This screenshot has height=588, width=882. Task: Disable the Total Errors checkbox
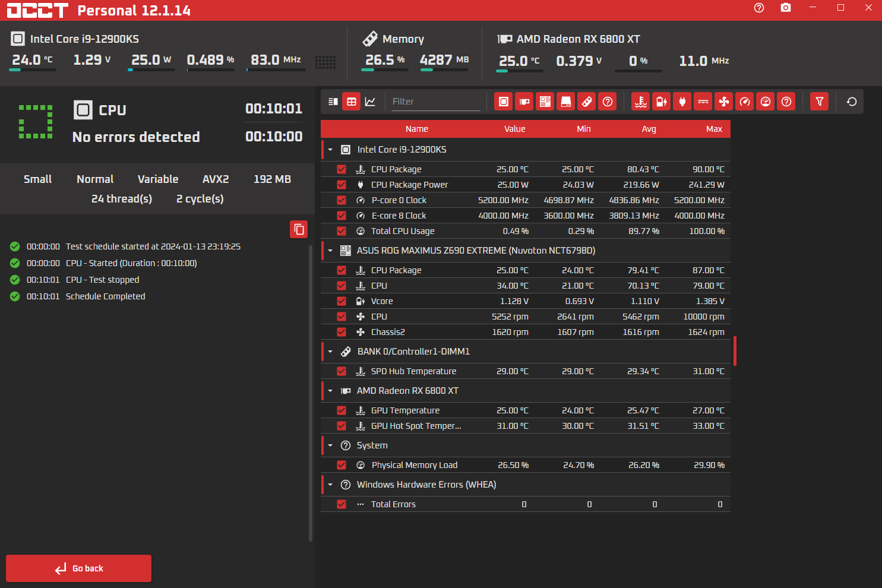342,504
